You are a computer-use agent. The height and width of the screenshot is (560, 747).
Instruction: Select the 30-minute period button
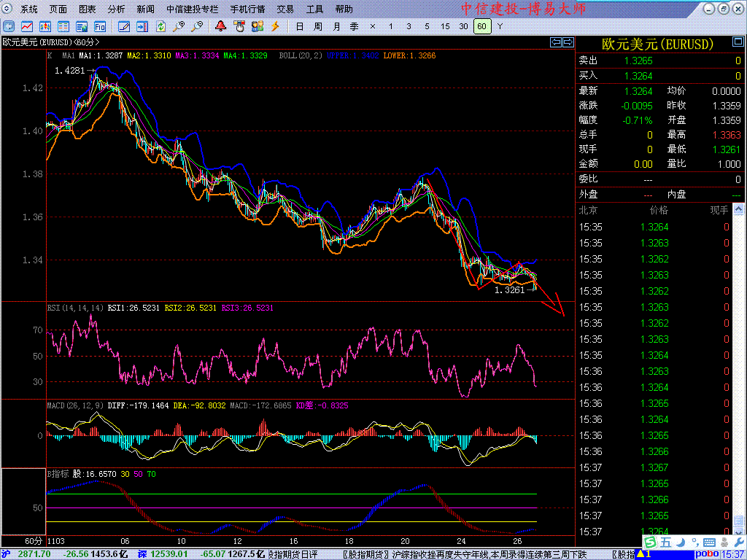coord(463,27)
